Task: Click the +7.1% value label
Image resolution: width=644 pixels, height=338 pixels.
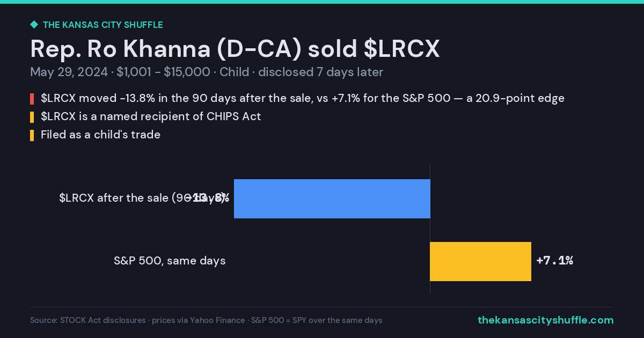Action: tap(555, 261)
